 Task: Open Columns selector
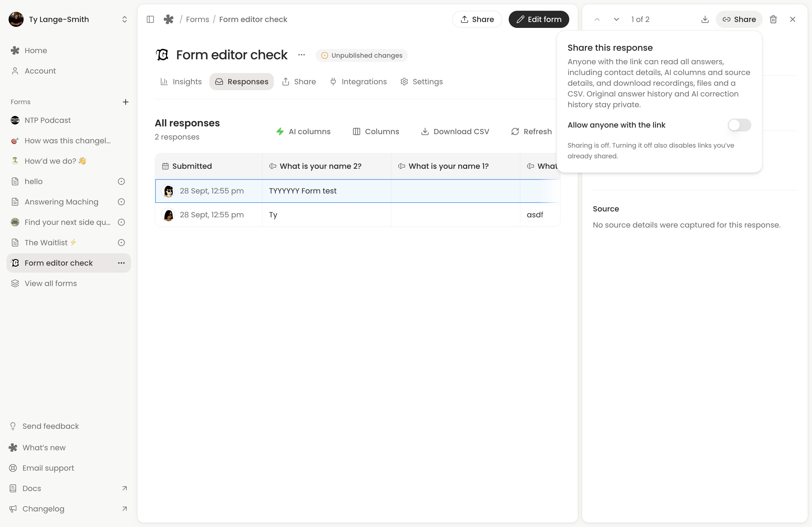[x=376, y=131]
